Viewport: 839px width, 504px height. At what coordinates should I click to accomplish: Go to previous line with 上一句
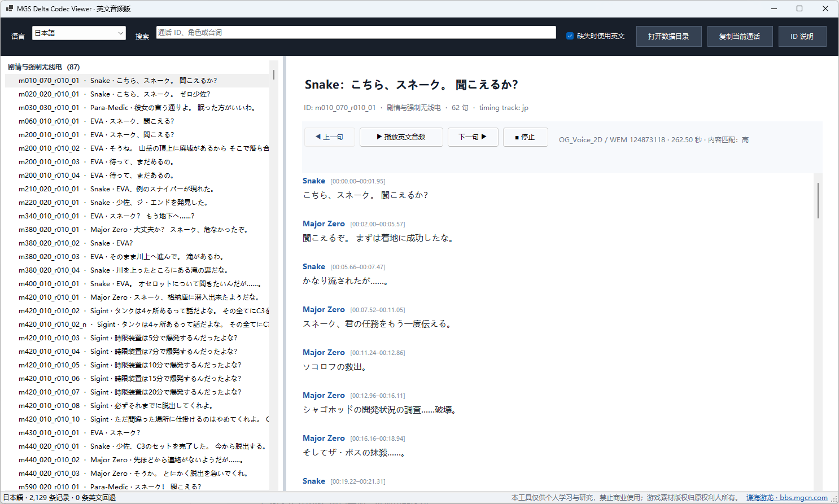point(330,137)
